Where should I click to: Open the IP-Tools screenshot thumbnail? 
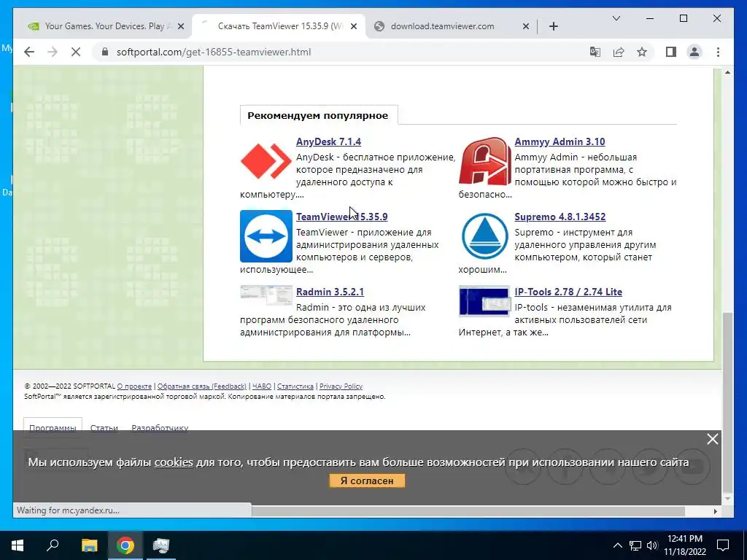tap(484, 301)
